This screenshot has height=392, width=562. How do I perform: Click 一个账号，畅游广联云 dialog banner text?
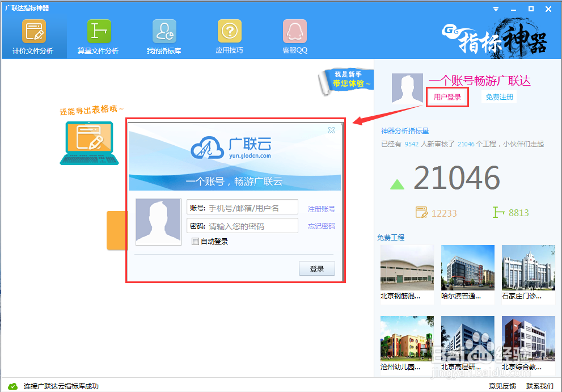[x=234, y=182]
